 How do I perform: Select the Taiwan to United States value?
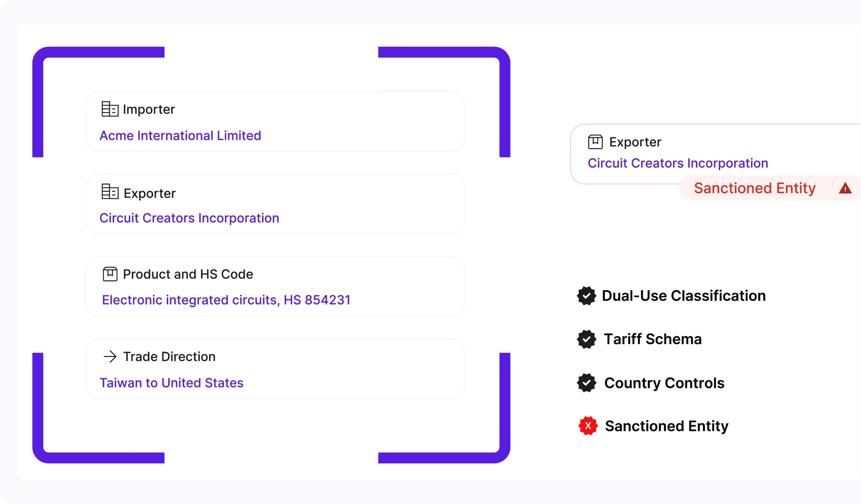tap(171, 383)
